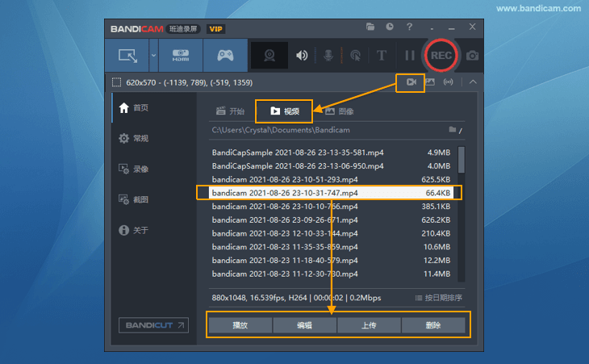
Task: Click the camera screenshot capture icon
Action: [472, 56]
